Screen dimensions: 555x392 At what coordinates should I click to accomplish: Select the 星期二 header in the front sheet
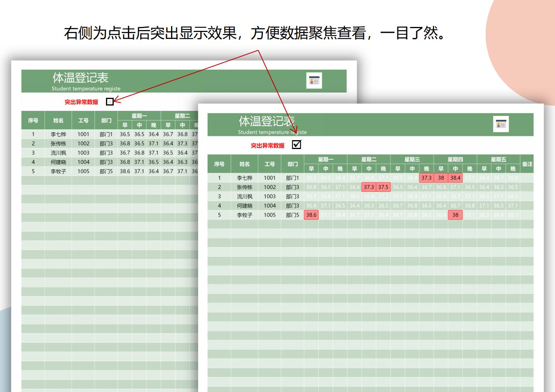pyautogui.click(x=369, y=159)
